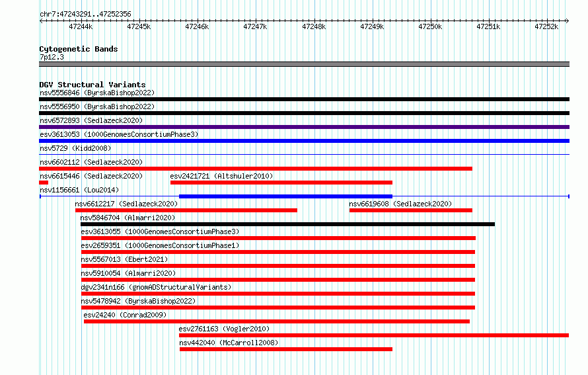This screenshot has height=375, width=588.
Task: Select the nsv6602112 (Sedlazeck2020) label
Action: (91, 162)
